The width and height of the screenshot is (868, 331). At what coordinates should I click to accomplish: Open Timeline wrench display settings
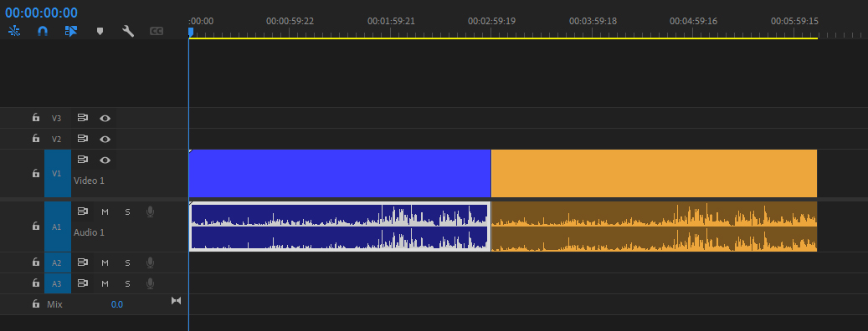128,31
